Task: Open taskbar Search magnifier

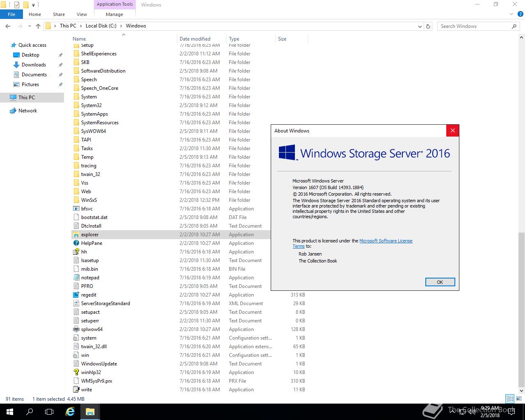Action: click(30, 412)
